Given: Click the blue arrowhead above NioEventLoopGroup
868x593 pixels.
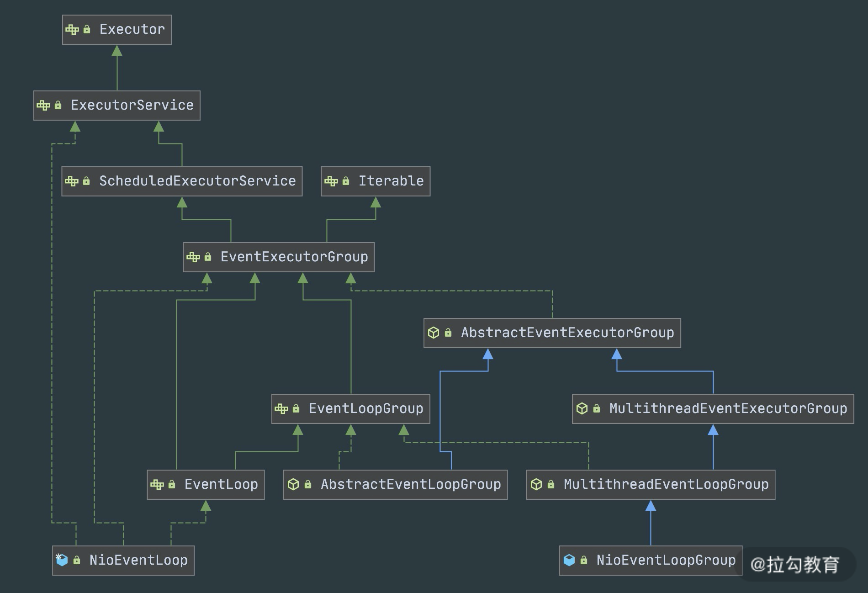Looking at the screenshot, I should click(x=651, y=506).
